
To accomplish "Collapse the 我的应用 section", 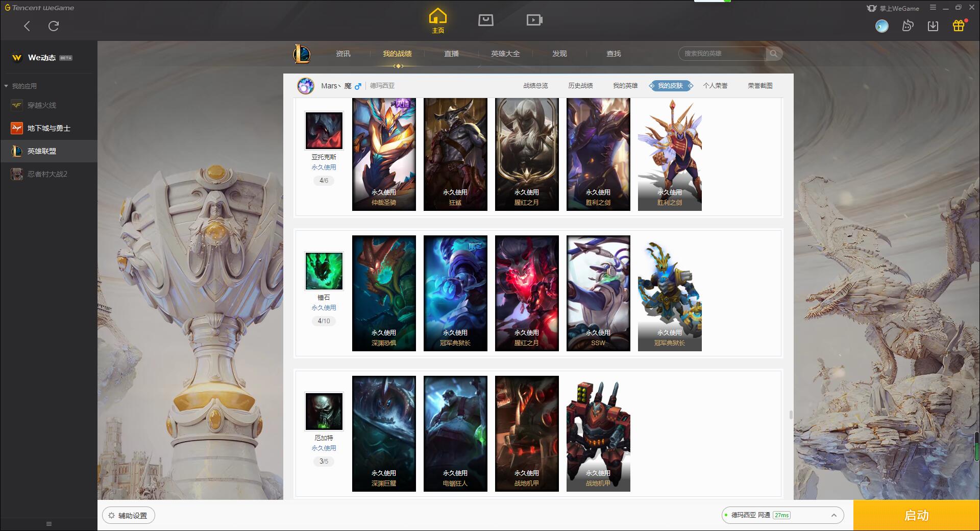I will [20, 86].
